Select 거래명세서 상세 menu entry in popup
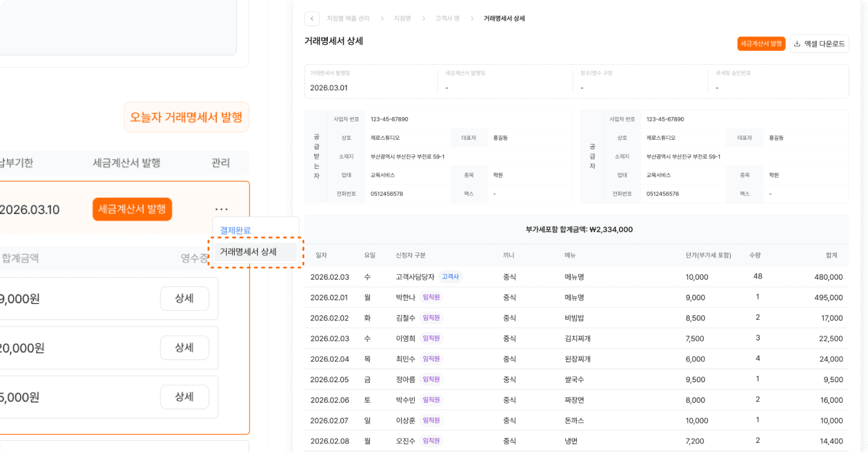 point(255,252)
